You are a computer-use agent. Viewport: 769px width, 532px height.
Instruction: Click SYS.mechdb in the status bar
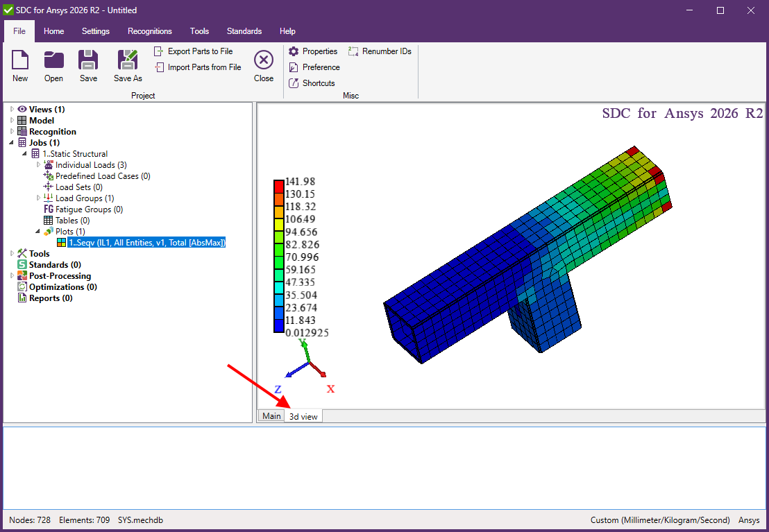click(140, 520)
